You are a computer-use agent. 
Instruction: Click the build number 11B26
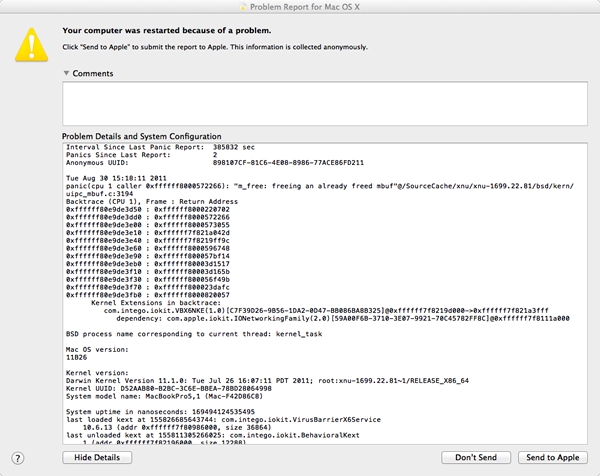pos(77,357)
